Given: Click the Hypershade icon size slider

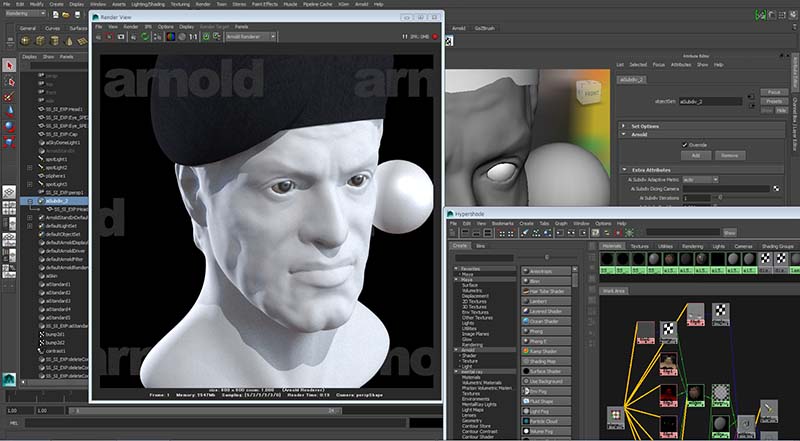Looking at the screenshot, I should click(x=546, y=257).
